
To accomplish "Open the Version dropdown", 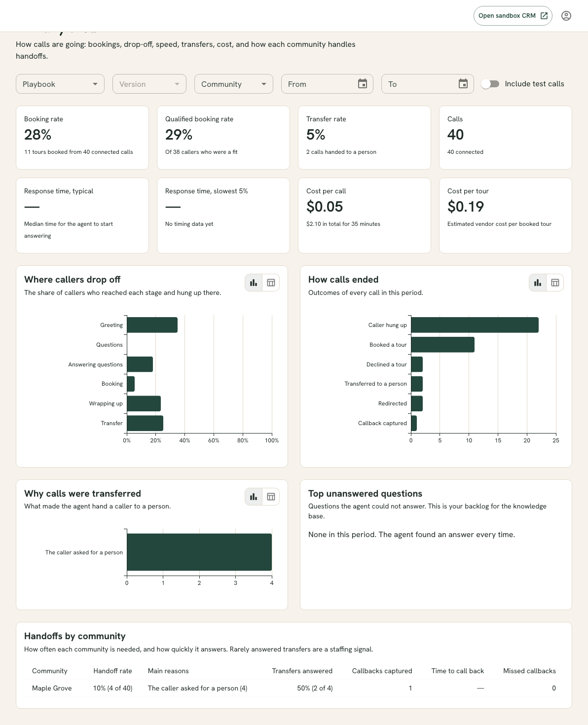I will (149, 84).
